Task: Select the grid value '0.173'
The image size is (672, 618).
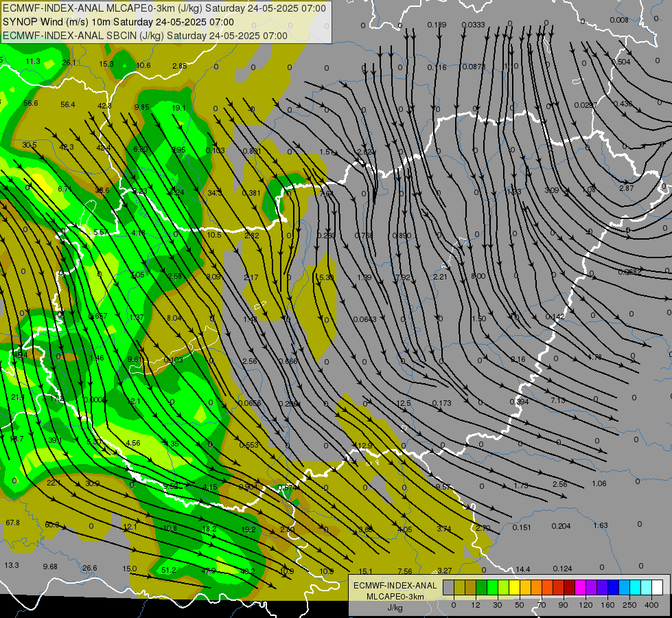Action: coord(441,403)
